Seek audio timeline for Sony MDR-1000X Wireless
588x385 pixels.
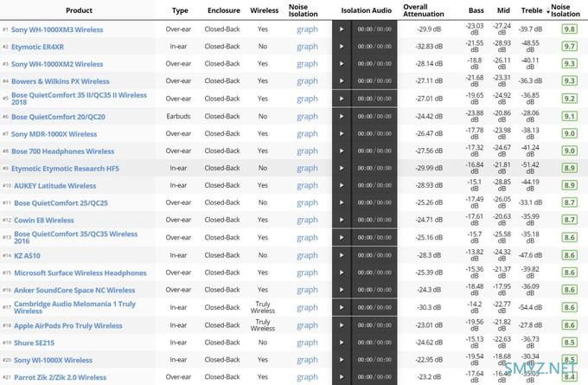pos(374,133)
